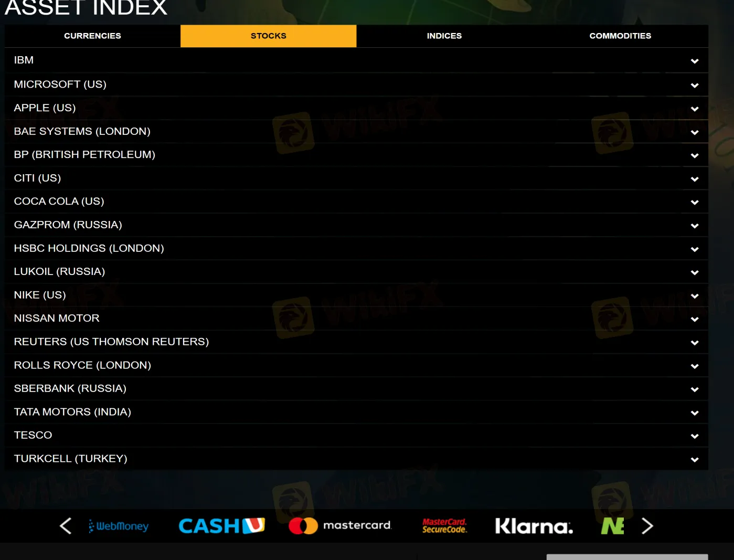The width and height of the screenshot is (734, 560).
Task: Expand the IBM row chevron
Action: (x=695, y=61)
